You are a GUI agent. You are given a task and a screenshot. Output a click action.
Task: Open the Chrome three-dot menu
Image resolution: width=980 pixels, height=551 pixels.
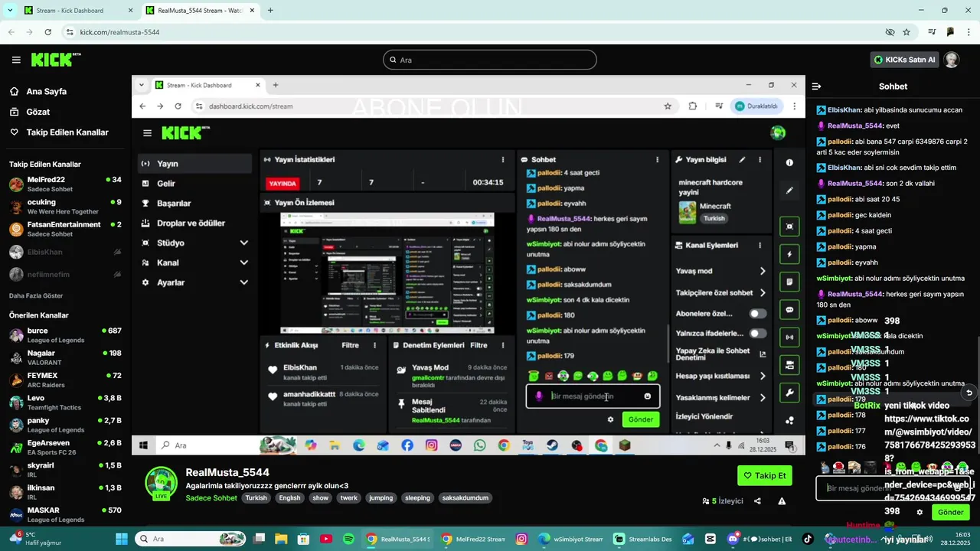pyautogui.click(x=969, y=32)
